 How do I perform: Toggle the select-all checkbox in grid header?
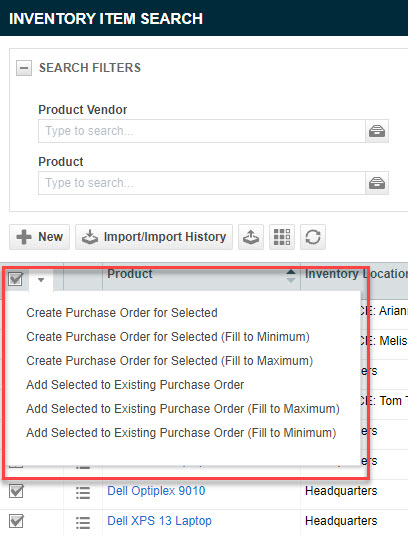tap(16, 279)
